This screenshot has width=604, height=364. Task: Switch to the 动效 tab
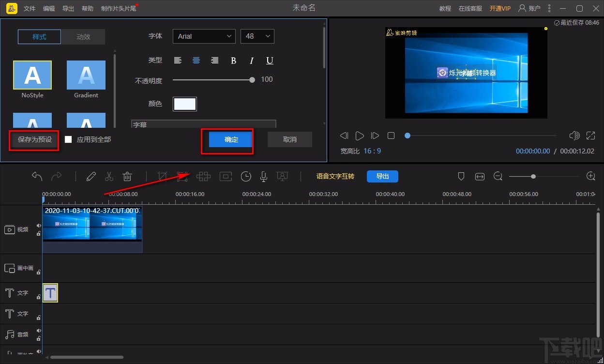tap(83, 37)
